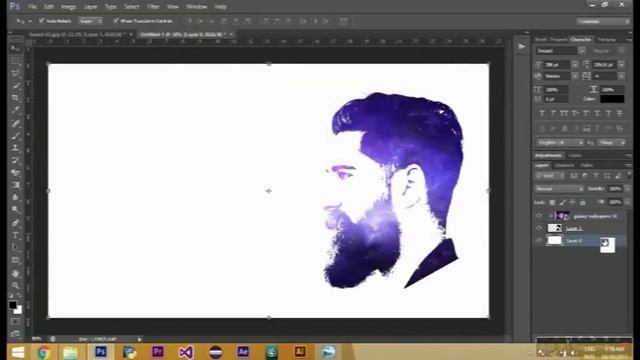Open the anti-aliasing Sharp dropdown
This screenshot has height=360, width=640.
click(x=611, y=142)
